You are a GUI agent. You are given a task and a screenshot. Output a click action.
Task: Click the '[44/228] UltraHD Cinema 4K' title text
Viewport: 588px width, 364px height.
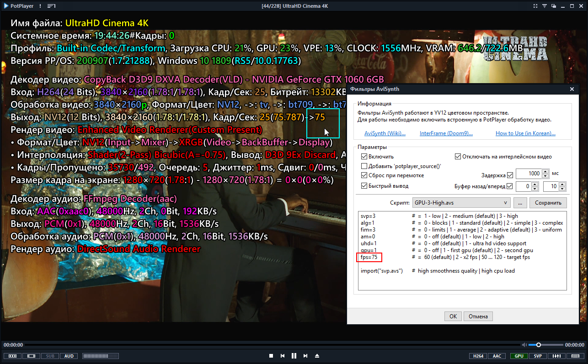(294, 6)
